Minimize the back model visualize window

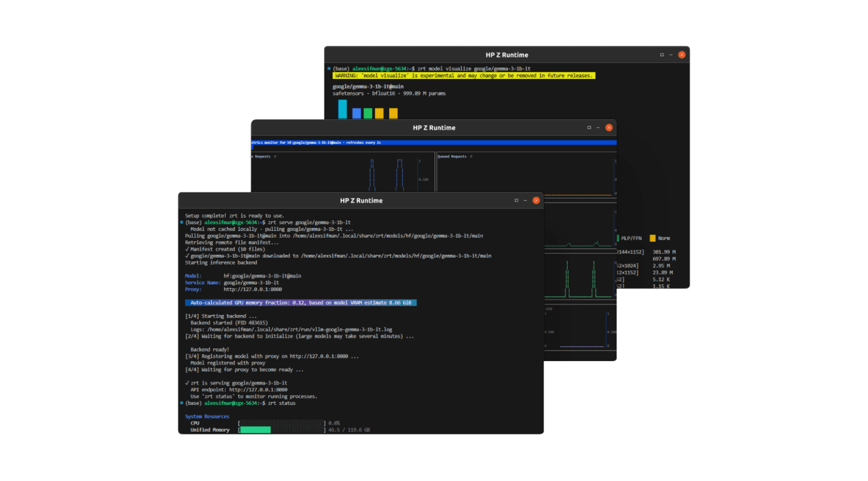671,55
